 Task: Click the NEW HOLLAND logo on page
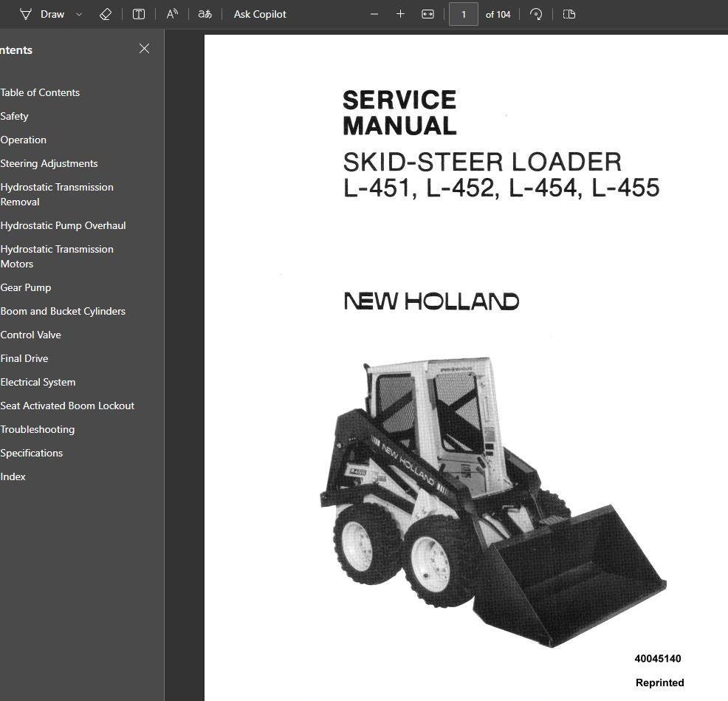tap(431, 301)
